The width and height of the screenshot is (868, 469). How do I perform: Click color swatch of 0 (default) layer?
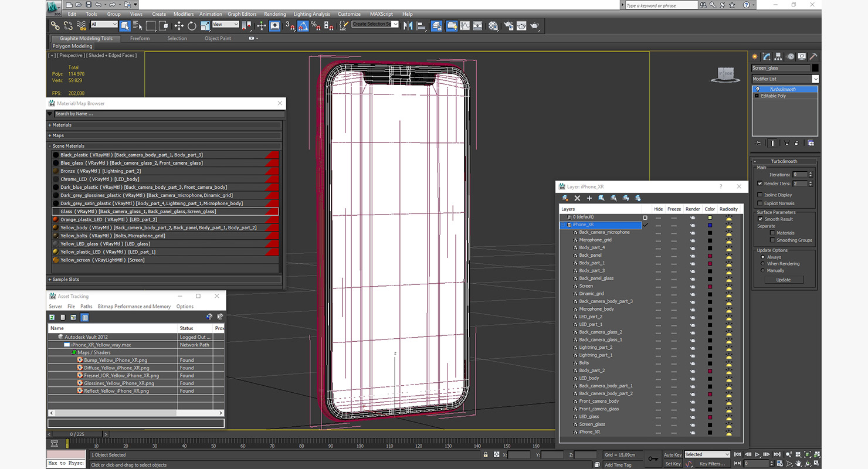[x=710, y=217]
